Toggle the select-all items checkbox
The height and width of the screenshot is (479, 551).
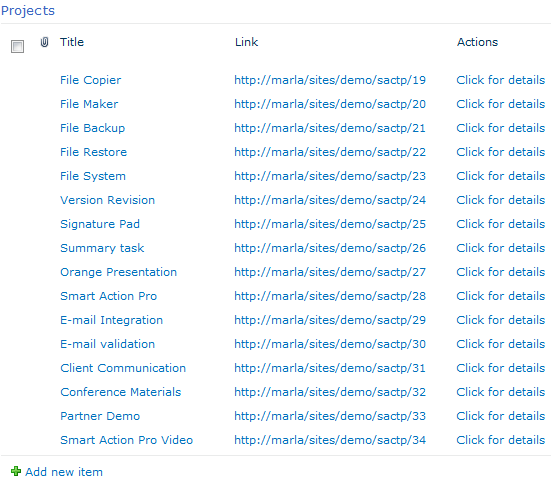[17, 46]
